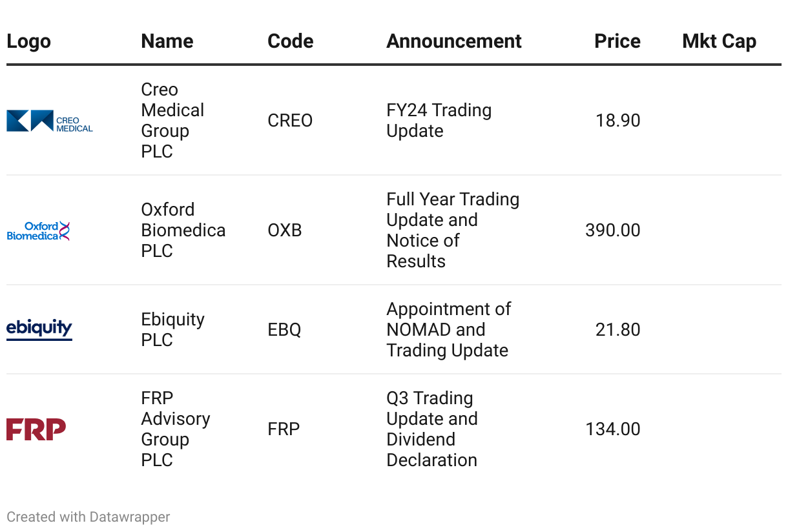Select the Creo Medical Group PLC name

172,121
